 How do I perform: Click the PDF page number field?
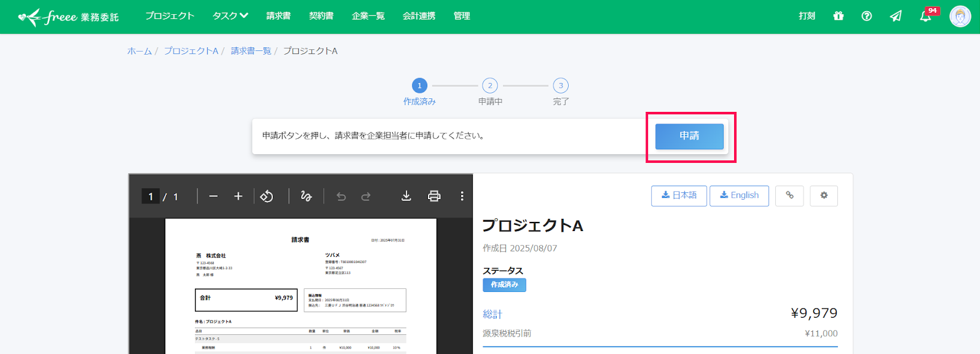coord(151,196)
